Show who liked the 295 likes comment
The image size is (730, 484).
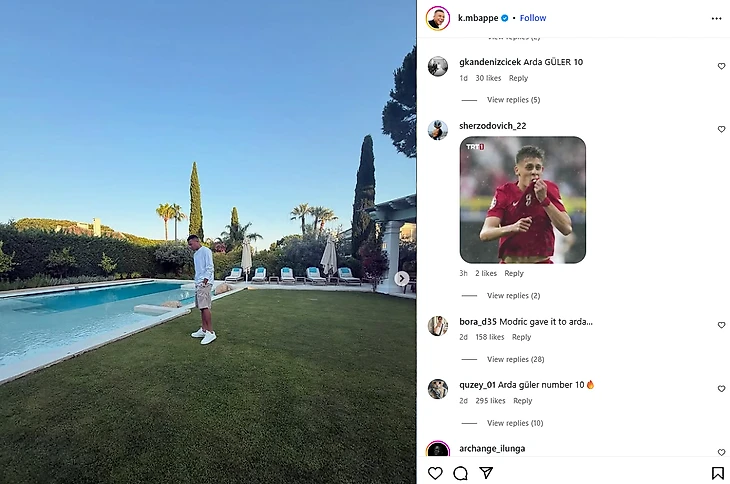tap(490, 401)
